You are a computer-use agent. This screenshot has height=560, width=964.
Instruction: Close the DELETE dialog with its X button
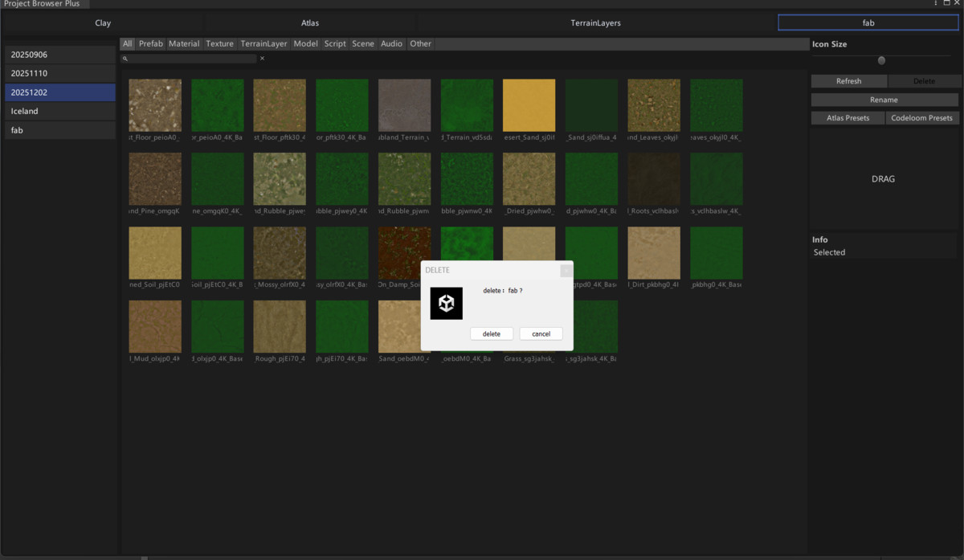(566, 270)
